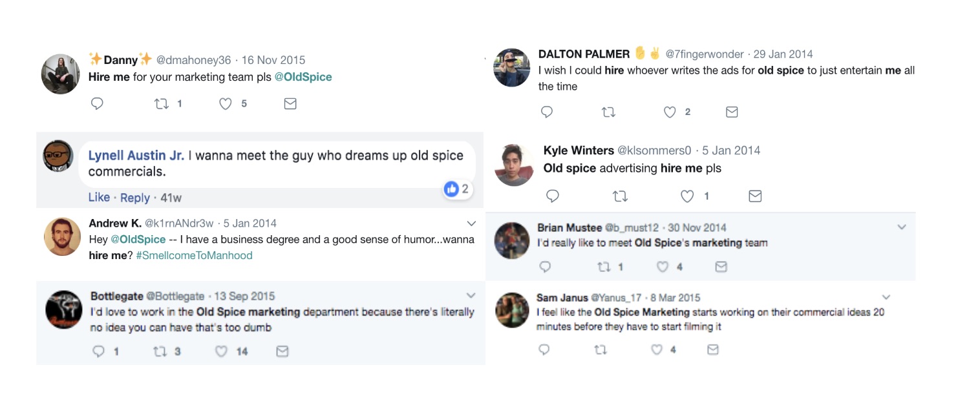
Task: Click Reply under Lynell Austin Jr.'s comment
Action: tap(135, 198)
